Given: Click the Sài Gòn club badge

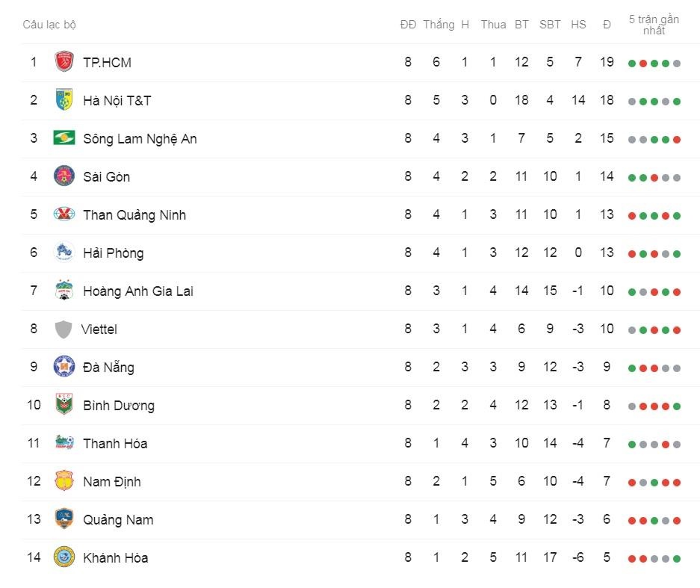Looking at the screenshot, I should pyautogui.click(x=64, y=176).
